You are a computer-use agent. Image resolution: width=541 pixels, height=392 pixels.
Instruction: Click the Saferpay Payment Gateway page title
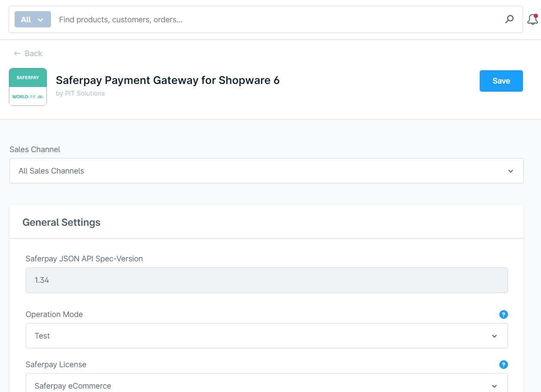(x=168, y=80)
